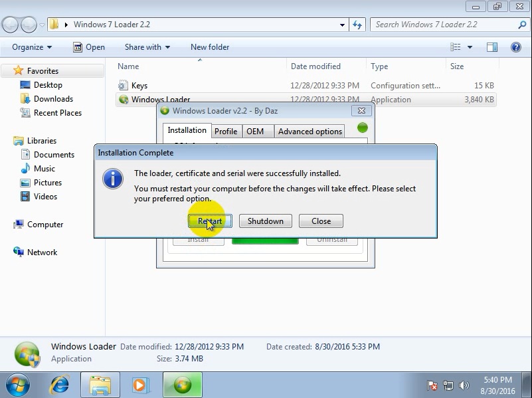
Task: Open Desktop in the navigation pane
Action: (48, 85)
